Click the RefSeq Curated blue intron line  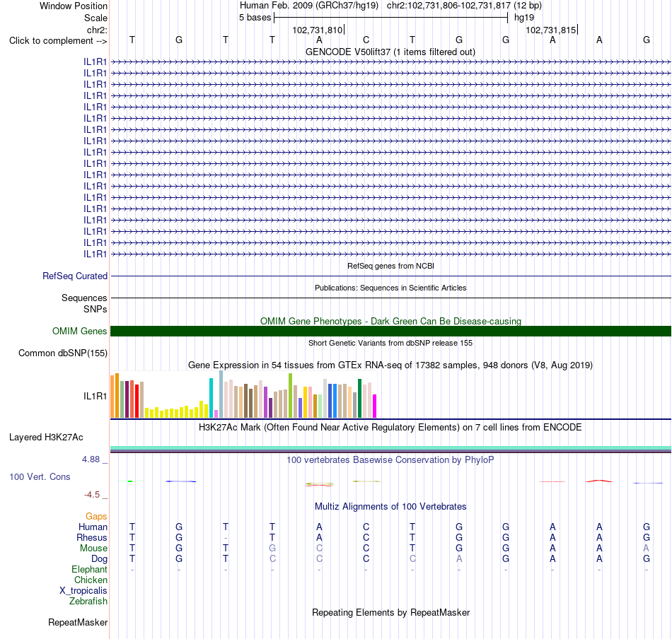pyautogui.click(x=391, y=276)
